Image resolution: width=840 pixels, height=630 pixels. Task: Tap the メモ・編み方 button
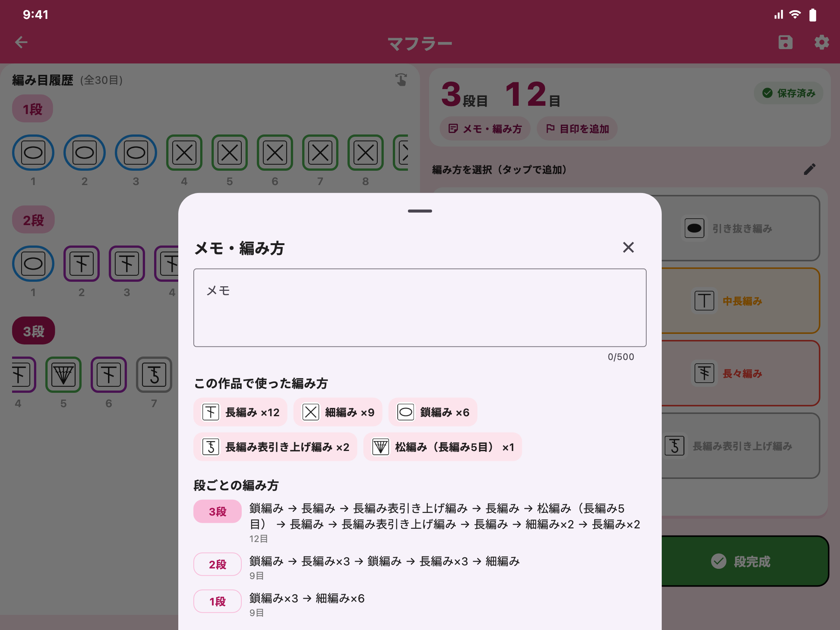coord(485,129)
